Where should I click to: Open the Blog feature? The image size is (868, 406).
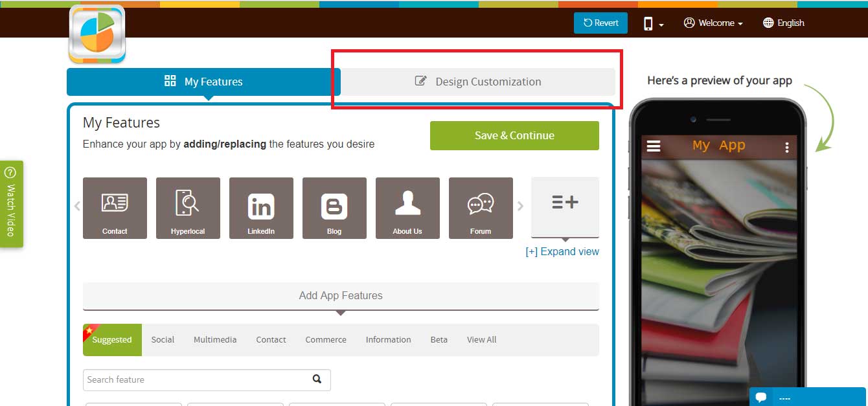pyautogui.click(x=334, y=207)
